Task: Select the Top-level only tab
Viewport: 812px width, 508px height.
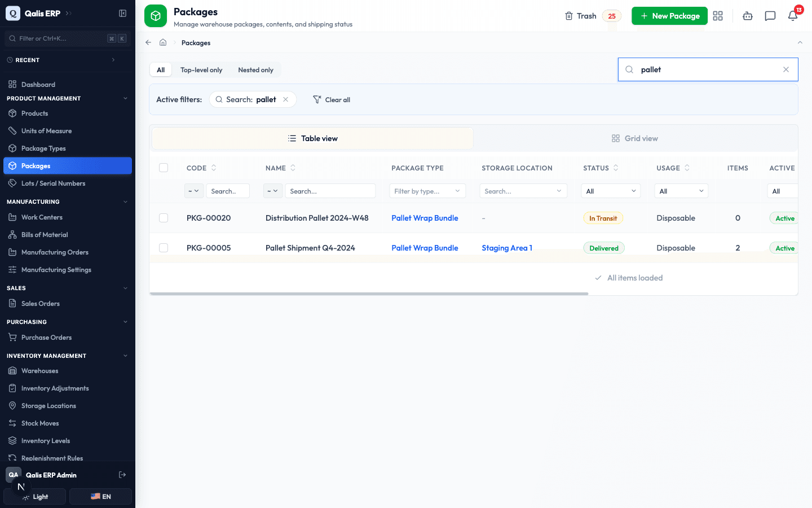Action: click(201, 70)
